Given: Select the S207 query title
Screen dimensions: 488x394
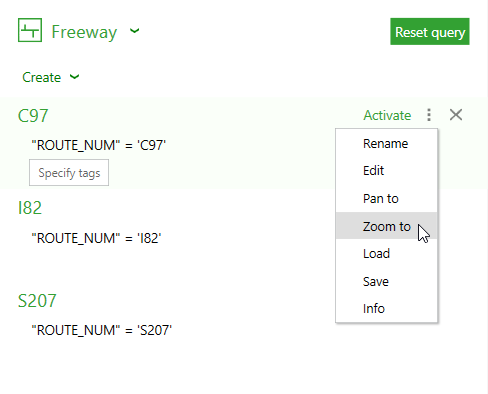Looking at the screenshot, I should [37, 301].
